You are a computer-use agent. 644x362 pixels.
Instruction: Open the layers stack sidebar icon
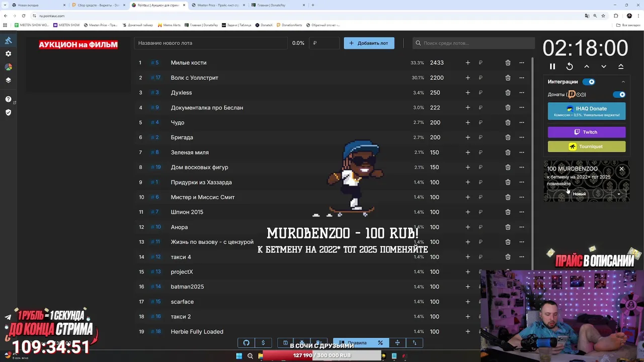(8, 80)
